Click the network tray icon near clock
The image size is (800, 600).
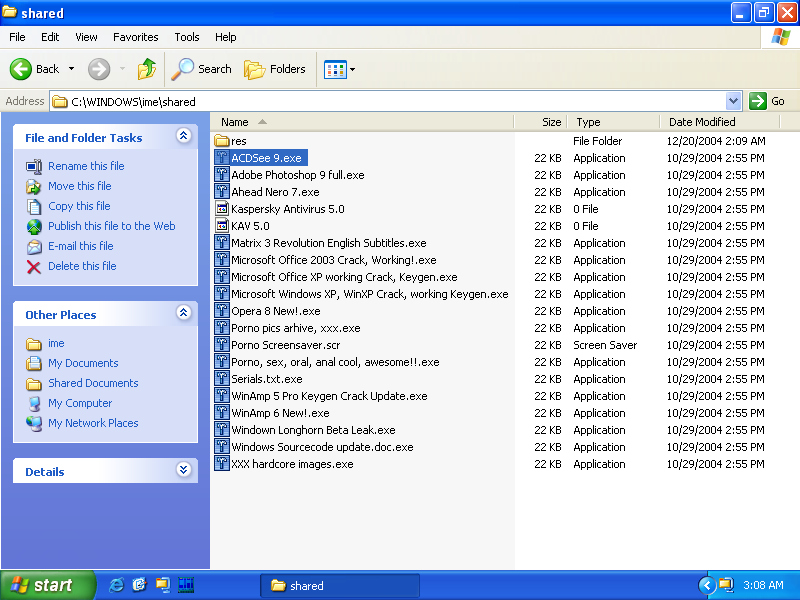coord(726,585)
